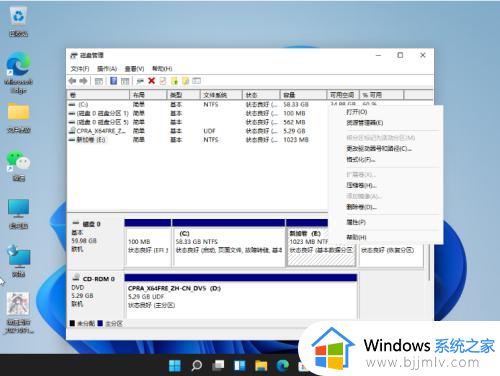
Task: Open File Explorer from the taskbar
Action: click(261, 366)
